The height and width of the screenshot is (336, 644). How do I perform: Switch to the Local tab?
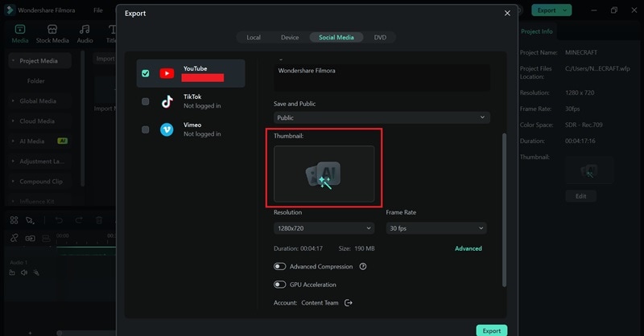pos(254,37)
